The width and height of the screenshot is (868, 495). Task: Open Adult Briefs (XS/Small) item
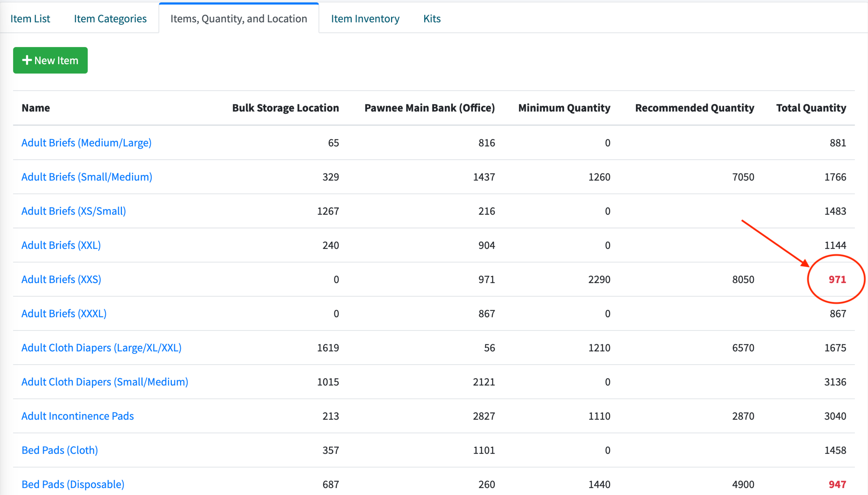[x=73, y=211]
